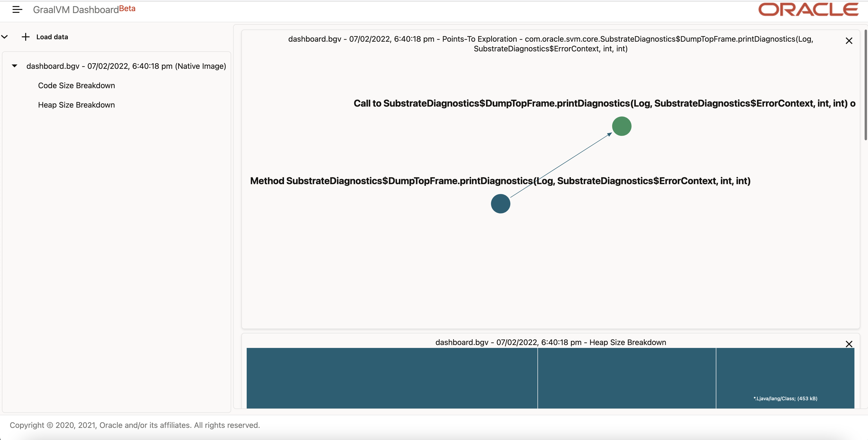Select the Ljava/lang/Class (453 kB) treemap block
The width and height of the screenshot is (868, 440).
(x=785, y=378)
